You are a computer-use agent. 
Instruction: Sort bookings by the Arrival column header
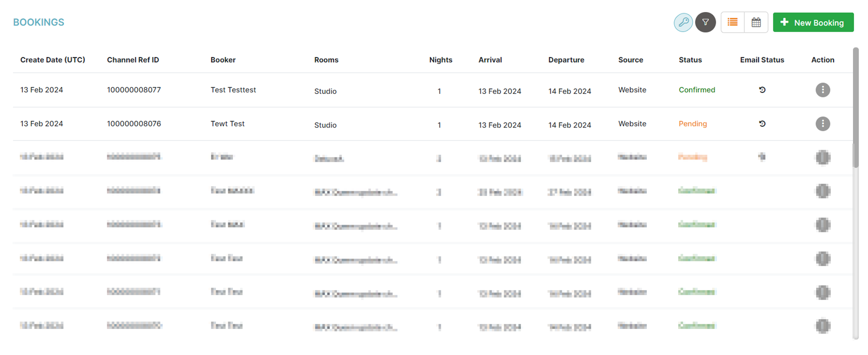[x=490, y=60]
